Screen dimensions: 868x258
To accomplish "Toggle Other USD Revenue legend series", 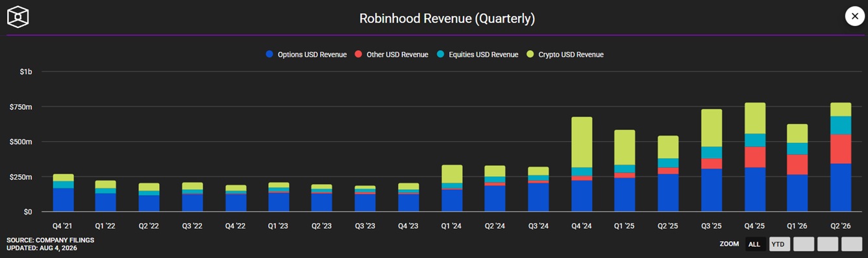I will pos(391,55).
